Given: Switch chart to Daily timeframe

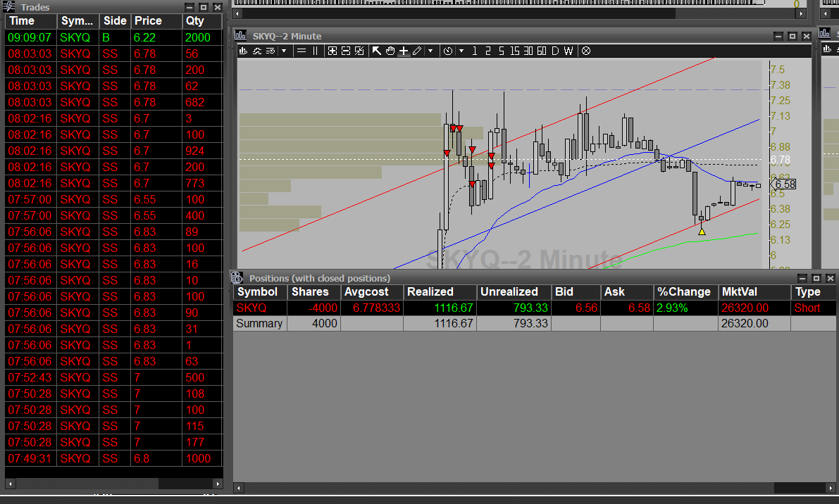Looking at the screenshot, I should (x=555, y=51).
